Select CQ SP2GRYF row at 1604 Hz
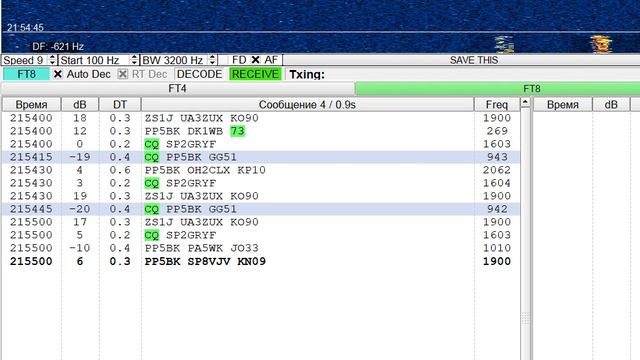 (x=260, y=183)
